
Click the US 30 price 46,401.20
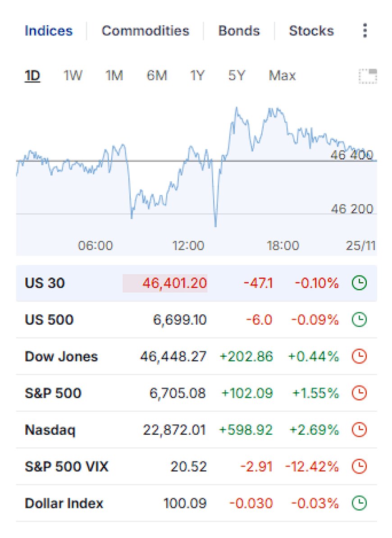174,283
